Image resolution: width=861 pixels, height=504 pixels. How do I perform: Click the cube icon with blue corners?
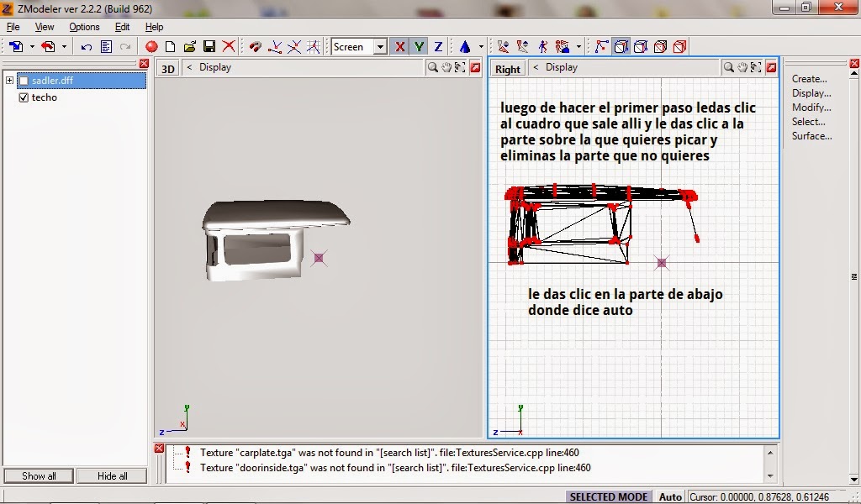pyautogui.click(x=640, y=46)
